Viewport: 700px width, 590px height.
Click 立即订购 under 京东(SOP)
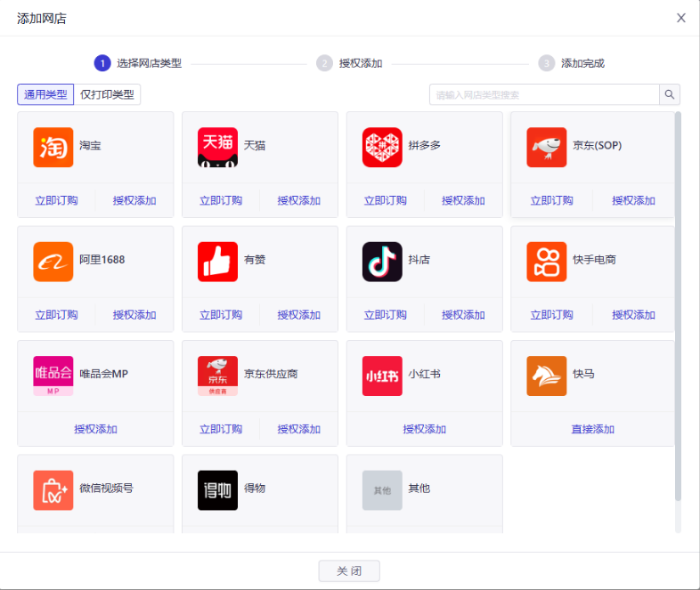[552, 201]
